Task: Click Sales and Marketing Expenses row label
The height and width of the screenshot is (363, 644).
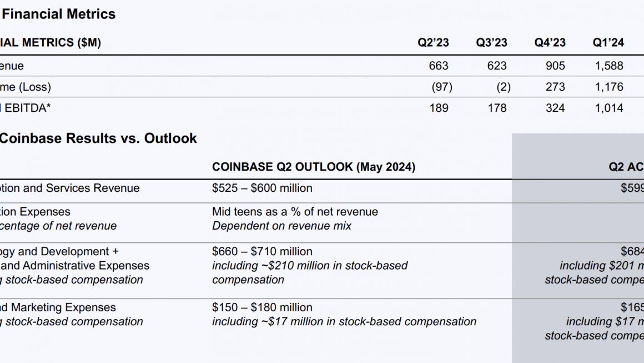Action: click(58, 307)
